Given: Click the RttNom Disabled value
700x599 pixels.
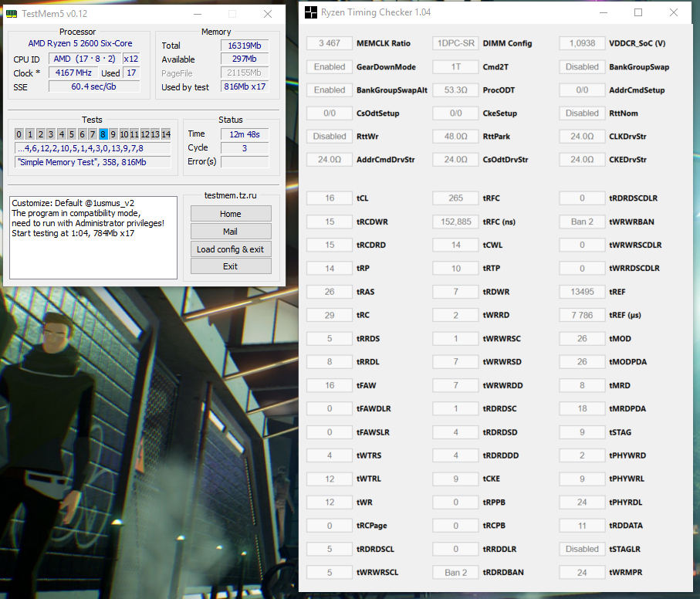Looking at the screenshot, I should (582, 113).
